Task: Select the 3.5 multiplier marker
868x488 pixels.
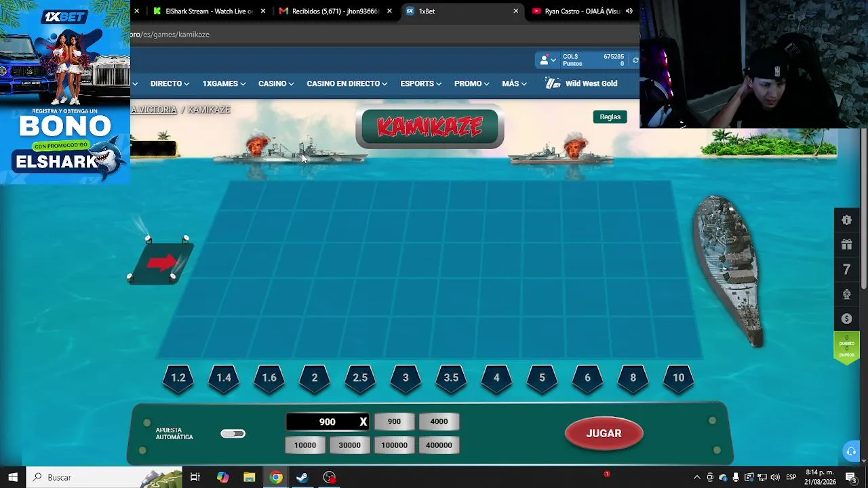Action: pyautogui.click(x=451, y=378)
